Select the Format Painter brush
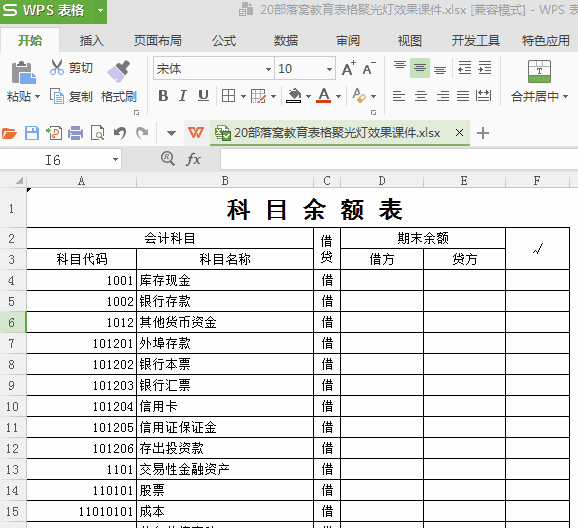 click(x=119, y=71)
